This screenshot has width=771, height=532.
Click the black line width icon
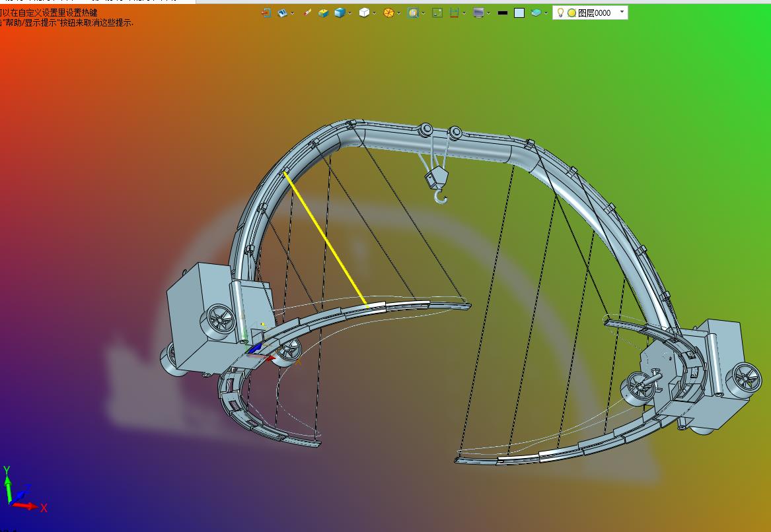click(x=503, y=13)
